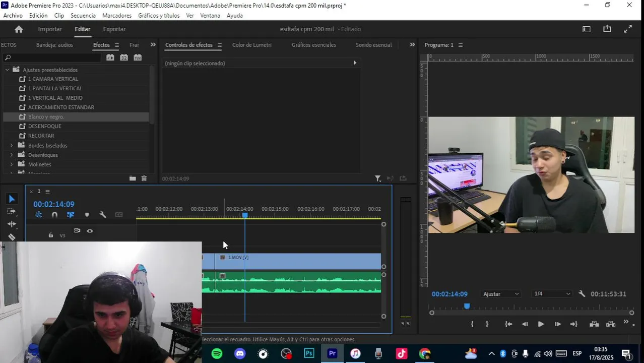Step forward one frame

pyautogui.click(x=557, y=324)
